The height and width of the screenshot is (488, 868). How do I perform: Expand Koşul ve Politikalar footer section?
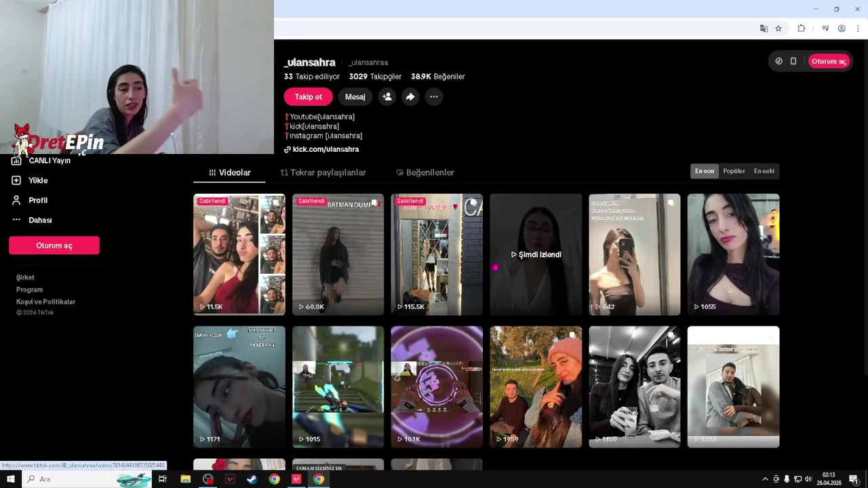pyautogui.click(x=45, y=302)
